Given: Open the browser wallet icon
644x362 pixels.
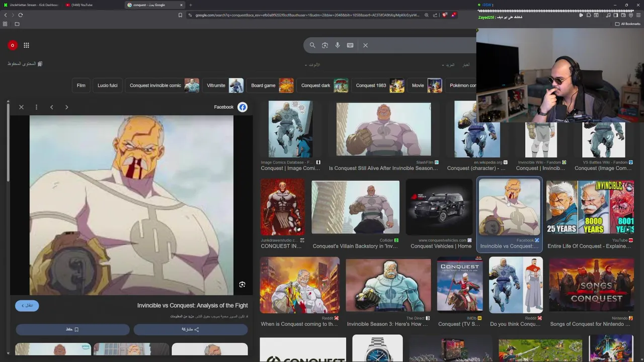Looking at the screenshot, I should tap(623, 15).
